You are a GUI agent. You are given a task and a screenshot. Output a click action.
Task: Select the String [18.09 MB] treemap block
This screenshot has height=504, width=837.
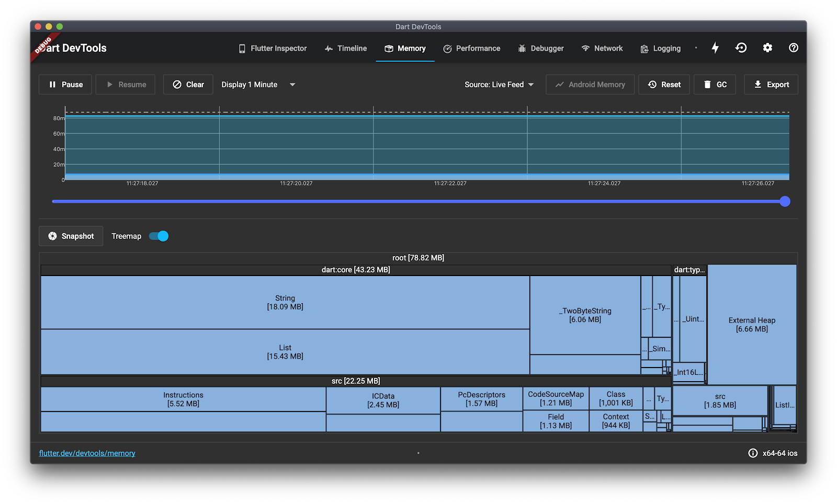[285, 302]
